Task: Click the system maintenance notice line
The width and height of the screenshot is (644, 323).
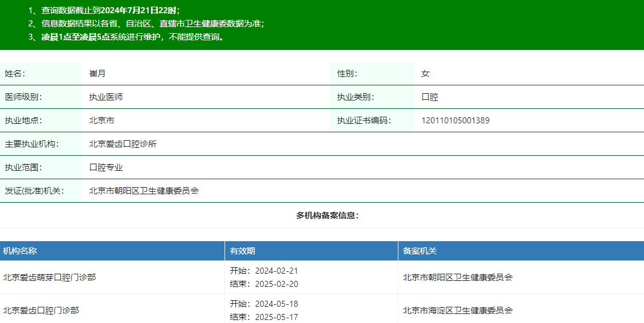Action: [x=126, y=37]
